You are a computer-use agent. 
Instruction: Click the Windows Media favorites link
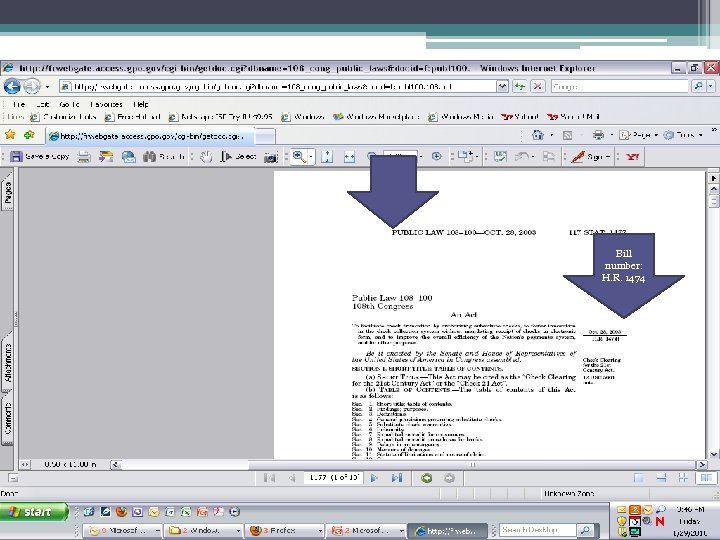(461, 117)
